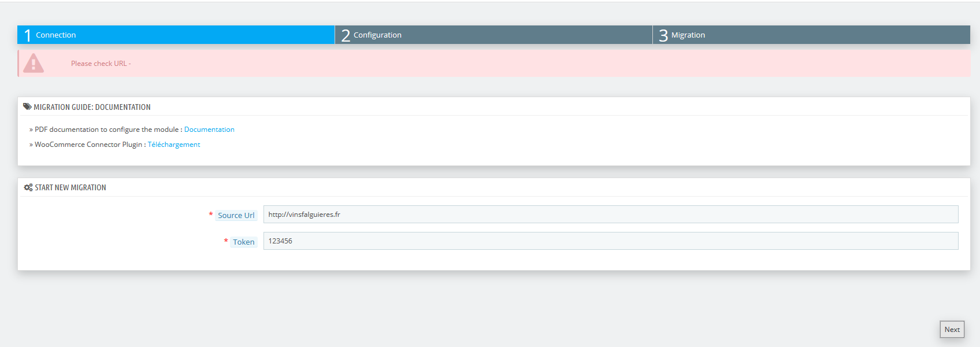Image resolution: width=980 pixels, height=347 pixels.
Task: Switch to the Migration step tab
Action: click(811, 35)
